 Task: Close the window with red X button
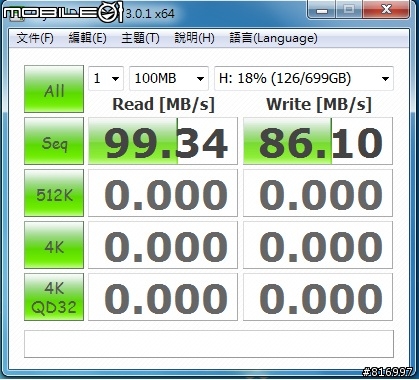point(386,9)
